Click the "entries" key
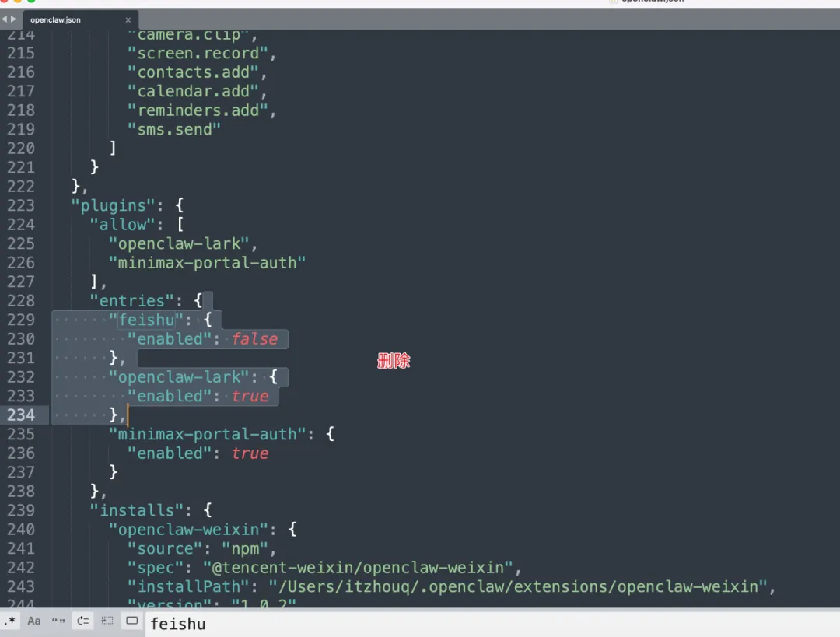This screenshot has height=637, width=840. [131, 301]
